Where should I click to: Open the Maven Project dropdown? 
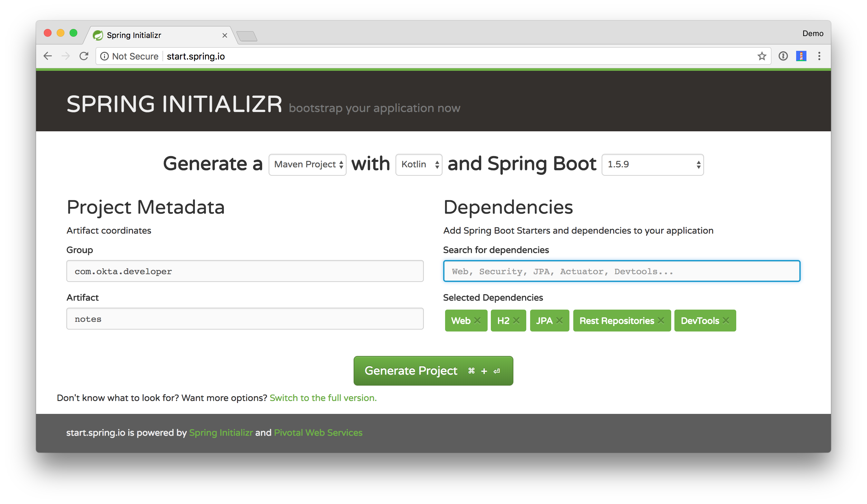point(307,165)
